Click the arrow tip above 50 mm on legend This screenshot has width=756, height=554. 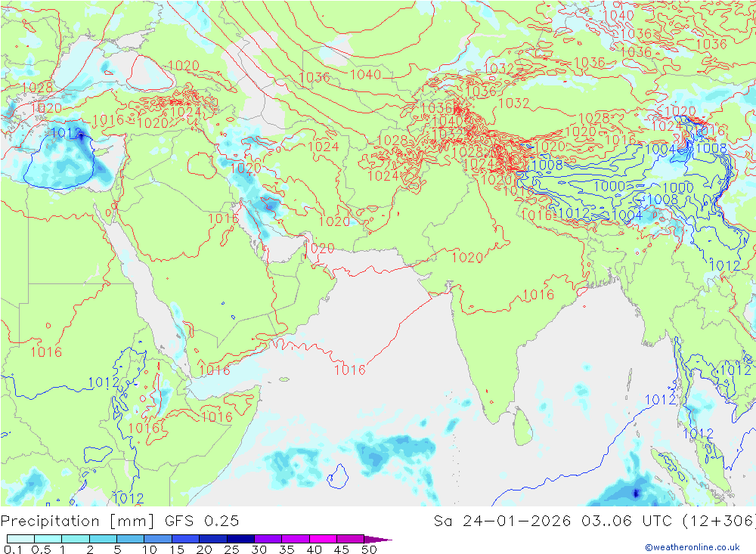point(379,539)
